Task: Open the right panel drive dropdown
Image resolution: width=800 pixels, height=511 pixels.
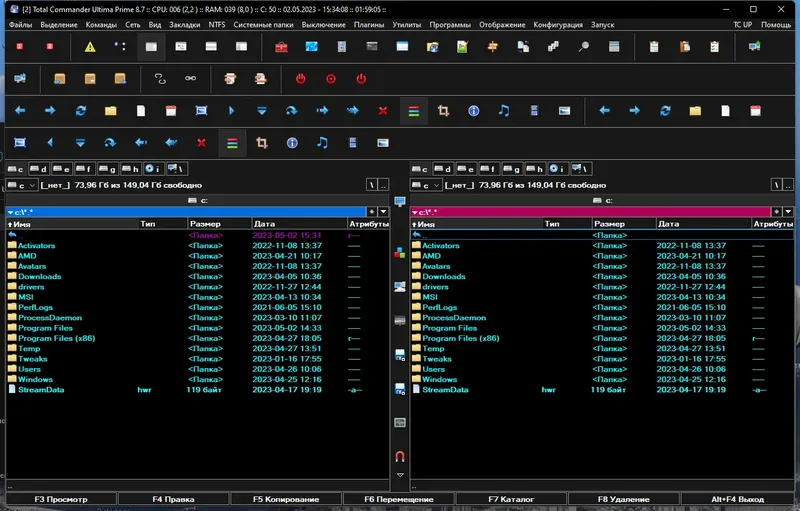Action: point(426,185)
